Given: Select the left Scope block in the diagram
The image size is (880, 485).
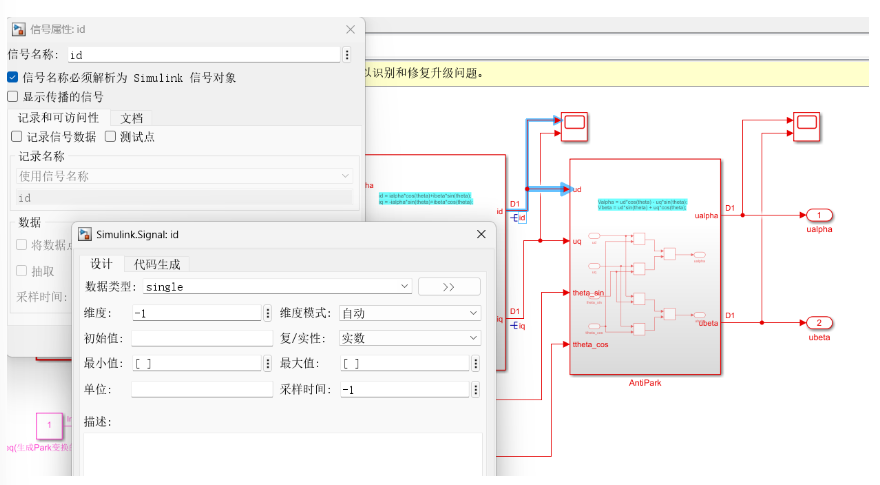Looking at the screenshot, I should [574, 126].
